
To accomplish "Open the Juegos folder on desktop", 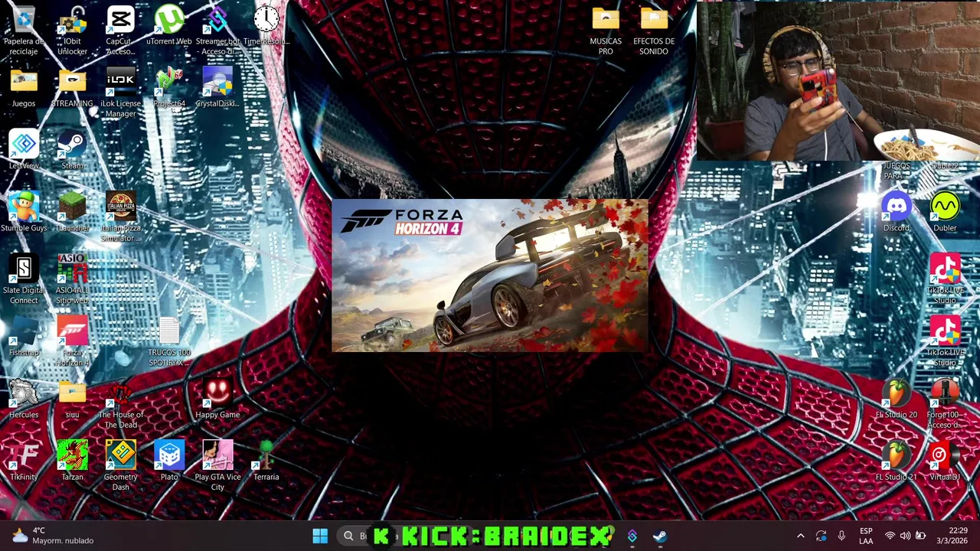I will coord(24,87).
